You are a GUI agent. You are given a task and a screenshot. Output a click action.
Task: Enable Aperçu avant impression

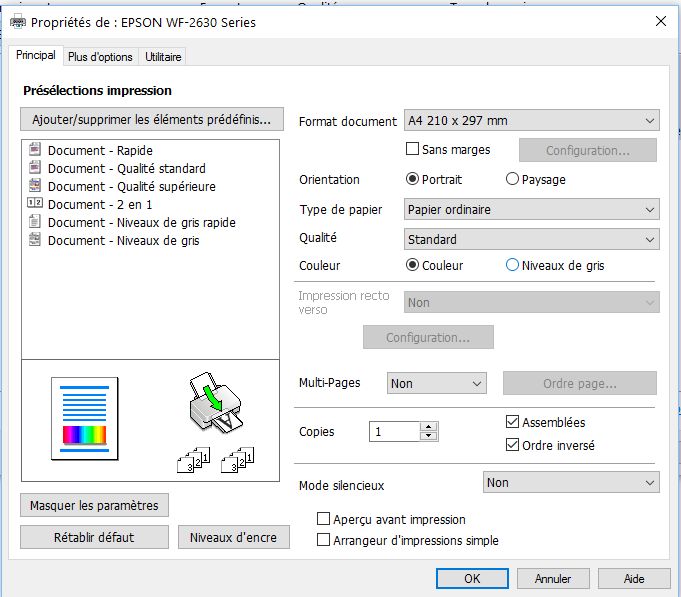click(x=323, y=519)
